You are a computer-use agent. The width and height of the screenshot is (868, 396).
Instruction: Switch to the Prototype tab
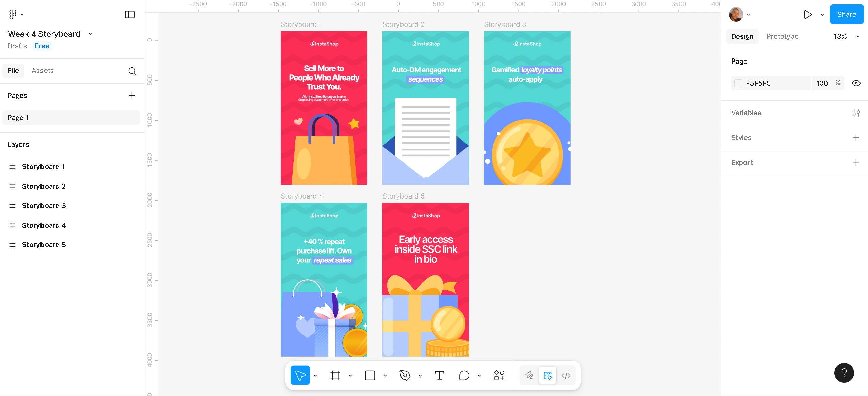[782, 36]
